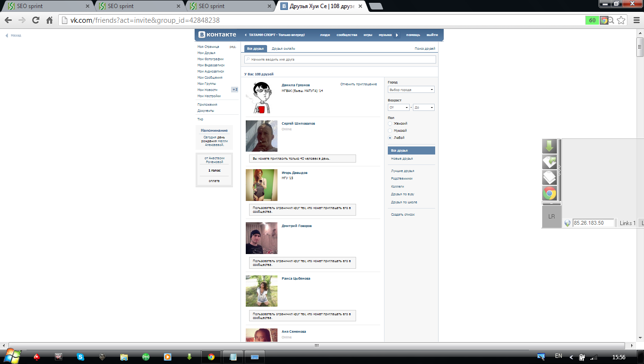The height and width of the screenshot is (364, 644).
Task: Switch to the Все друзья tab
Action: click(256, 48)
